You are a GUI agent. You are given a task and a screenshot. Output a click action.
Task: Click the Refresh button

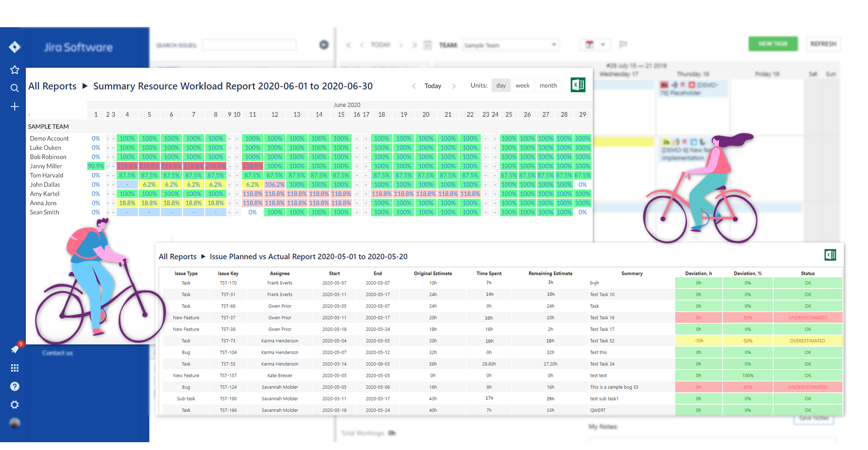pyautogui.click(x=823, y=44)
